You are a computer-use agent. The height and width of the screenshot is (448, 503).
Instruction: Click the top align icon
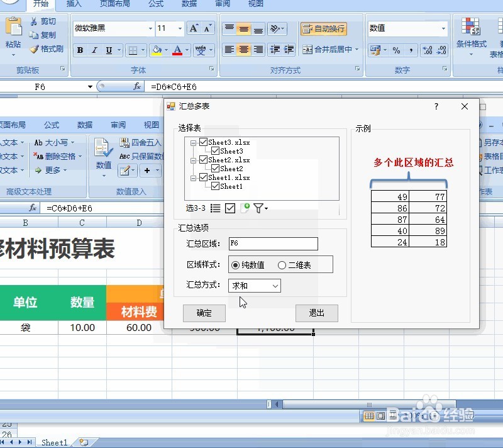[x=229, y=28]
